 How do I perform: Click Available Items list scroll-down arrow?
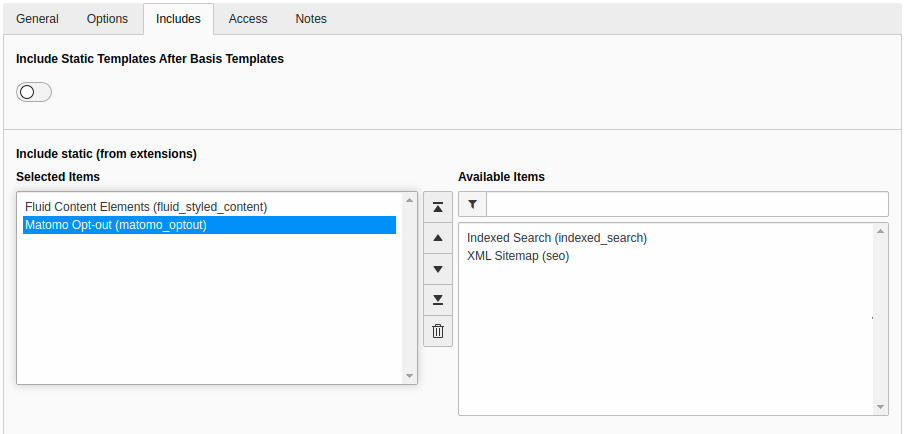(x=881, y=407)
